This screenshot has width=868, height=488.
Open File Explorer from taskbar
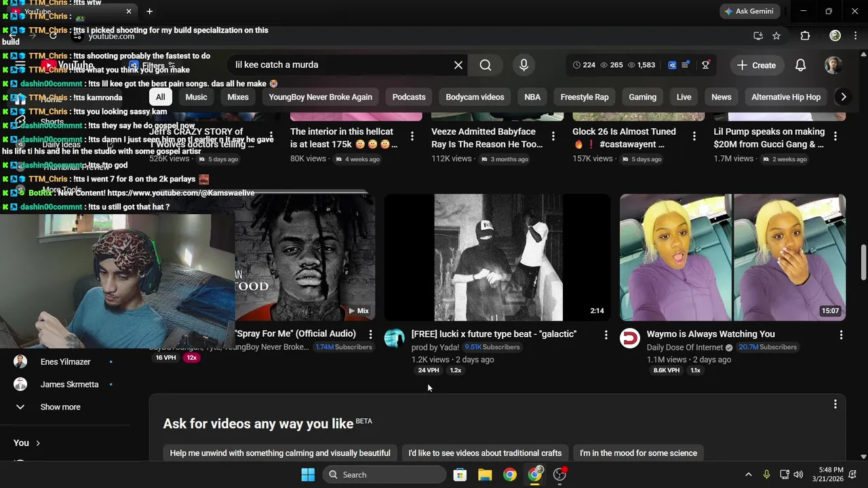(485, 474)
